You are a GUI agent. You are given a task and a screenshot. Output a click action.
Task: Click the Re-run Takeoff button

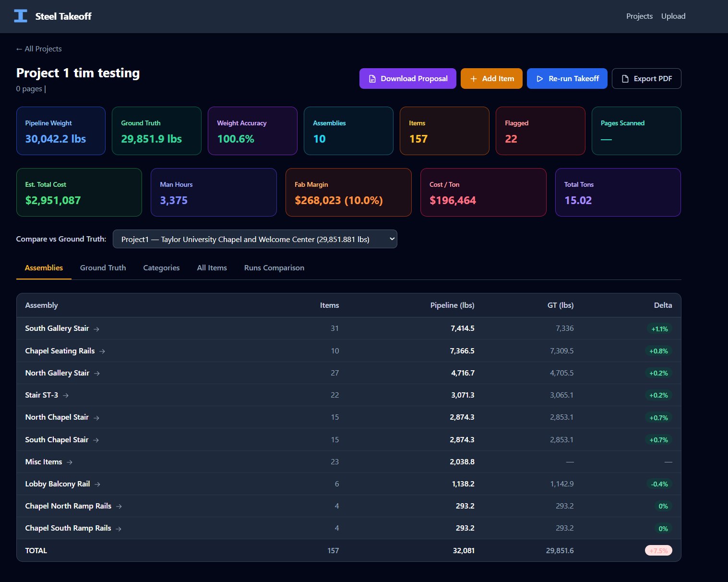tap(567, 79)
